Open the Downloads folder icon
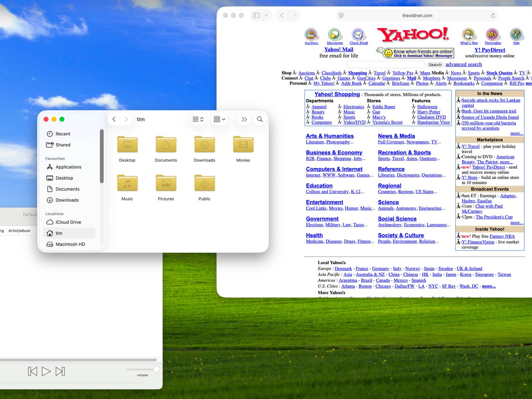The width and height of the screenshot is (532, 399). 204,145
